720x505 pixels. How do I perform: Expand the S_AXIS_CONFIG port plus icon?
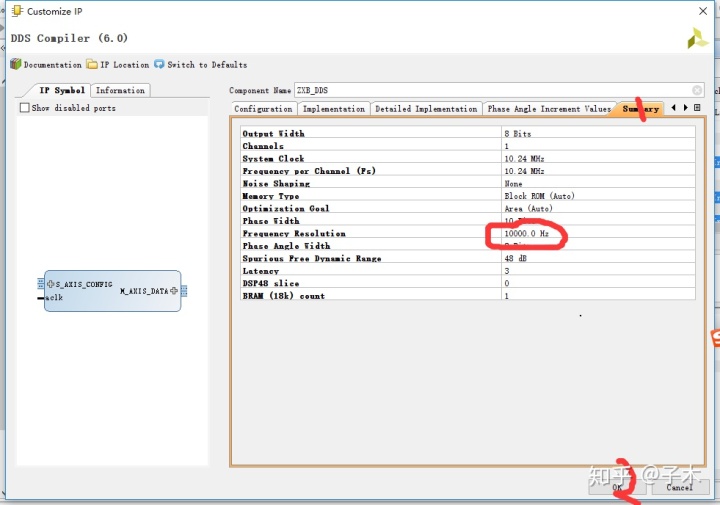pyautogui.click(x=51, y=284)
